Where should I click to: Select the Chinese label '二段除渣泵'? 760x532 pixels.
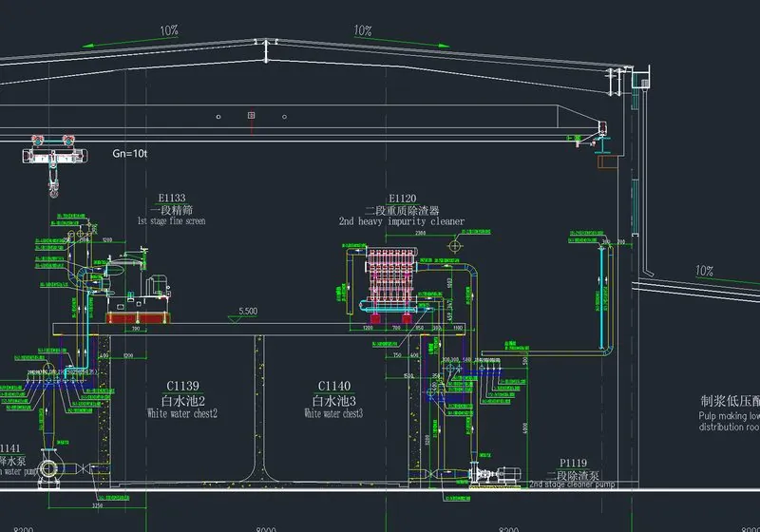pyautogui.click(x=573, y=475)
